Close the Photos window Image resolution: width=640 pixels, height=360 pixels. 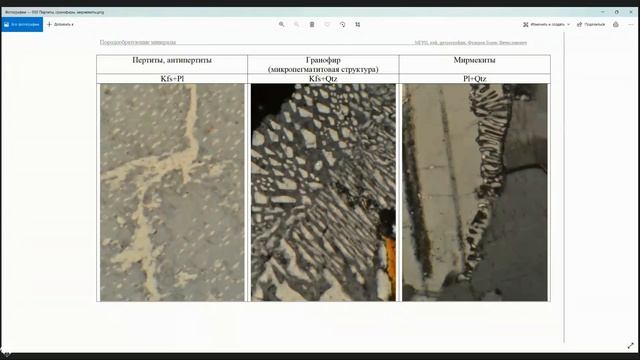(631, 12)
